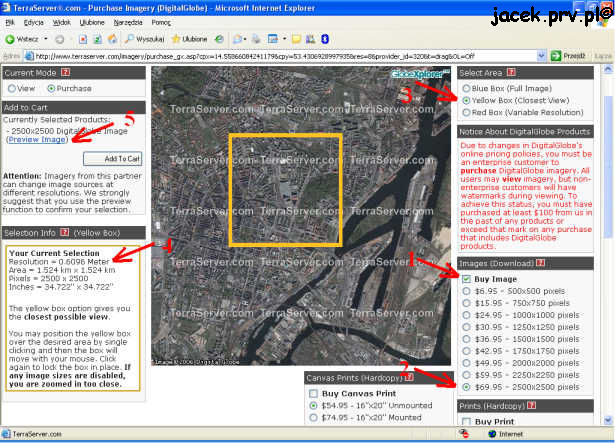The height and width of the screenshot is (443, 615).
Task: Open the Wstecz back history dropdown arrow
Action: click(x=46, y=39)
